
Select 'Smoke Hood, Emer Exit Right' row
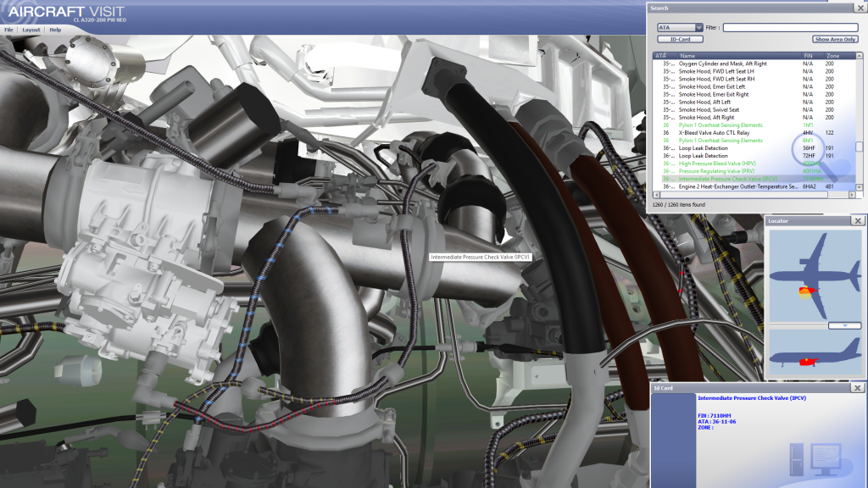tap(754, 95)
